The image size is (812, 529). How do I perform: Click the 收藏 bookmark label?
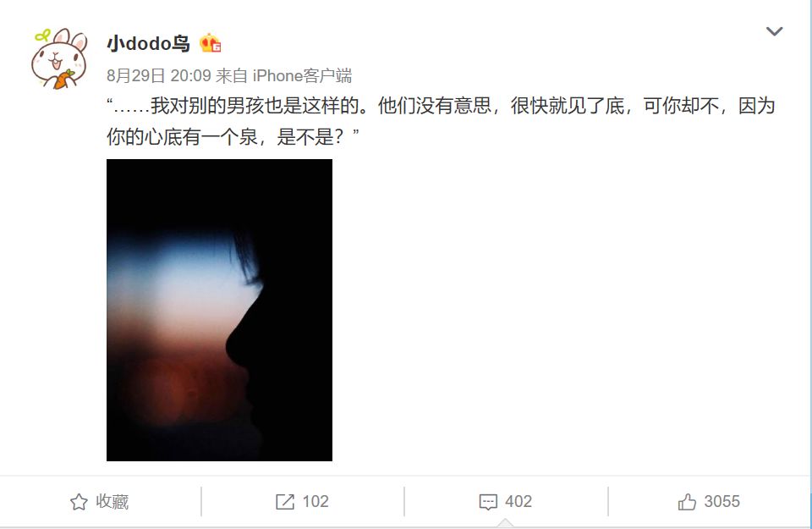coord(112,502)
